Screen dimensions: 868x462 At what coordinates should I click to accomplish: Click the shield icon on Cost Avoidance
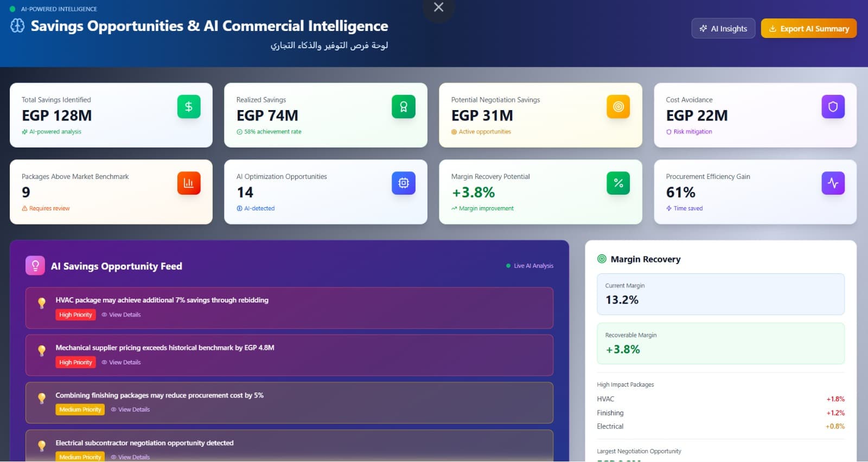pos(833,107)
